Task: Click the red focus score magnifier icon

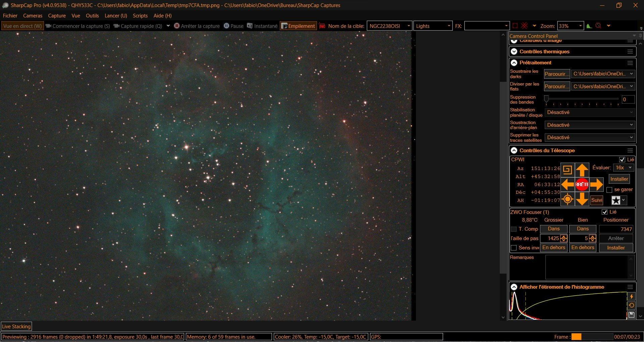Action: (598, 26)
